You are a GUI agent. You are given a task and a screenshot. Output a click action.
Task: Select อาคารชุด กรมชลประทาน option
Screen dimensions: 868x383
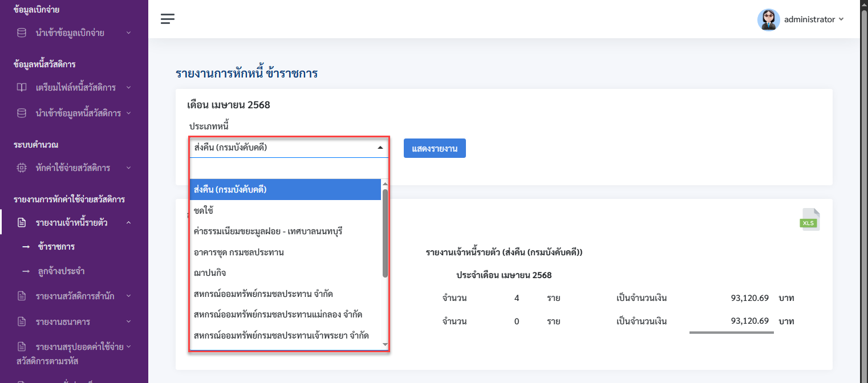pyautogui.click(x=285, y=252)
